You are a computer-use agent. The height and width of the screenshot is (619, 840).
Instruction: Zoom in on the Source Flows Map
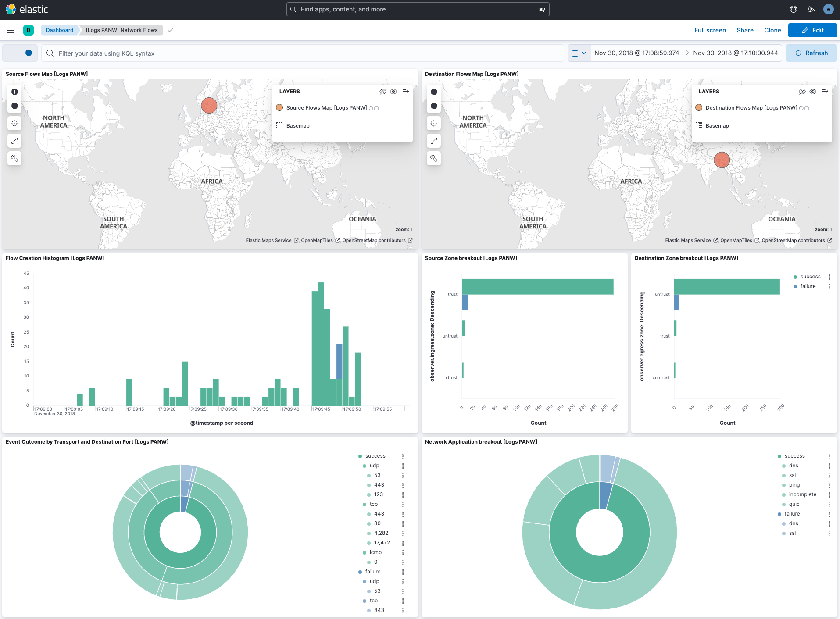(x=14, y=92)
